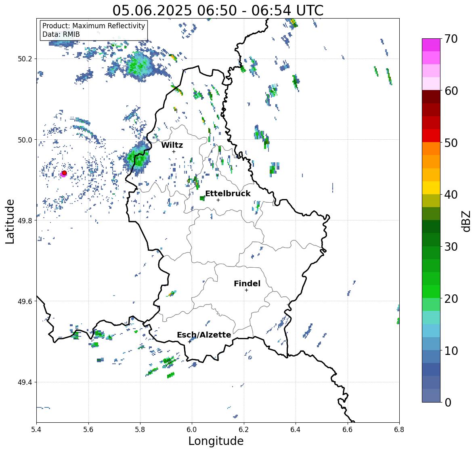Click the latitude tick label 49.6
Image resolution: width=476 pixels, height=451 pixels.
[25, 301]
